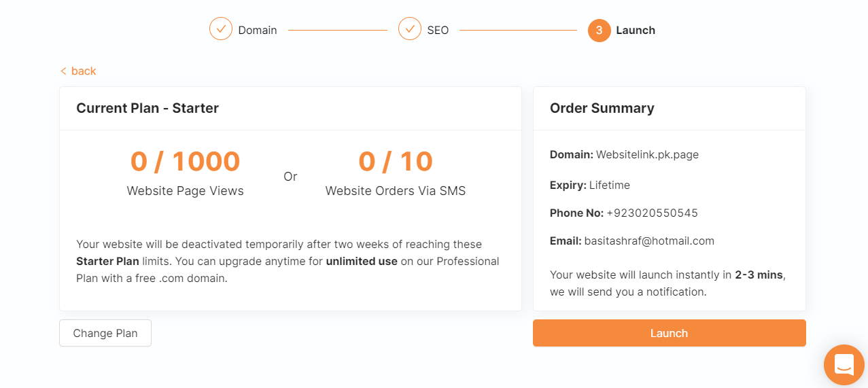Click the Domain step checkmark icon
The image size is (868, 388).
click(221, 30)
